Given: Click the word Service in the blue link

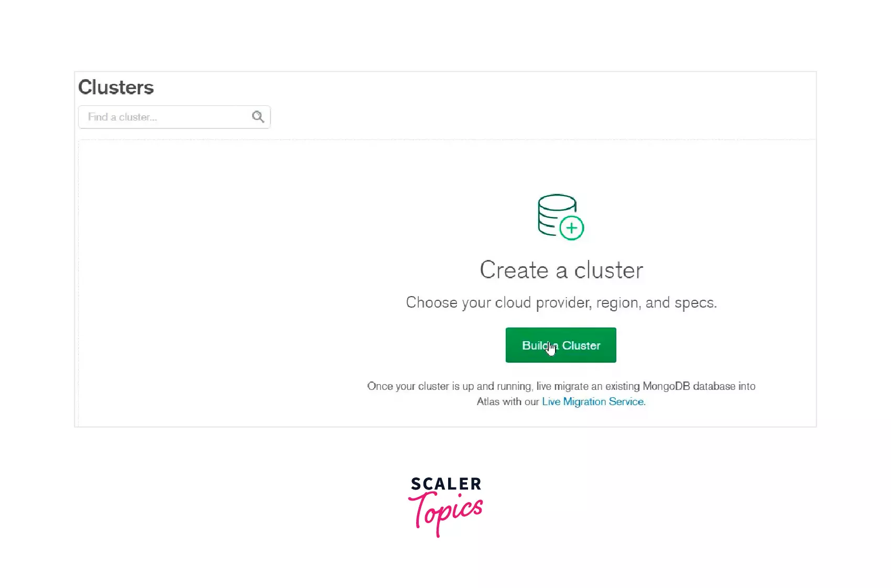Looking at the screenshot, I should pos(627,401).
